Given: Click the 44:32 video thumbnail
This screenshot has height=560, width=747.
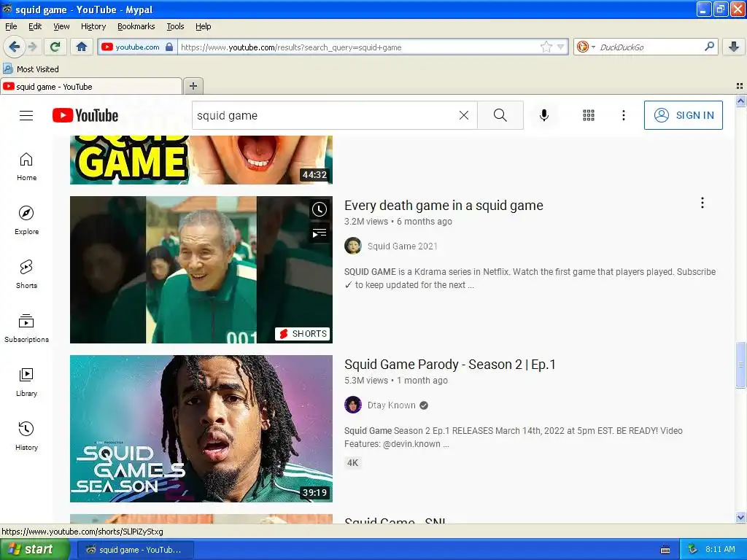Looking at the screenshot, I should click(201, 160).
